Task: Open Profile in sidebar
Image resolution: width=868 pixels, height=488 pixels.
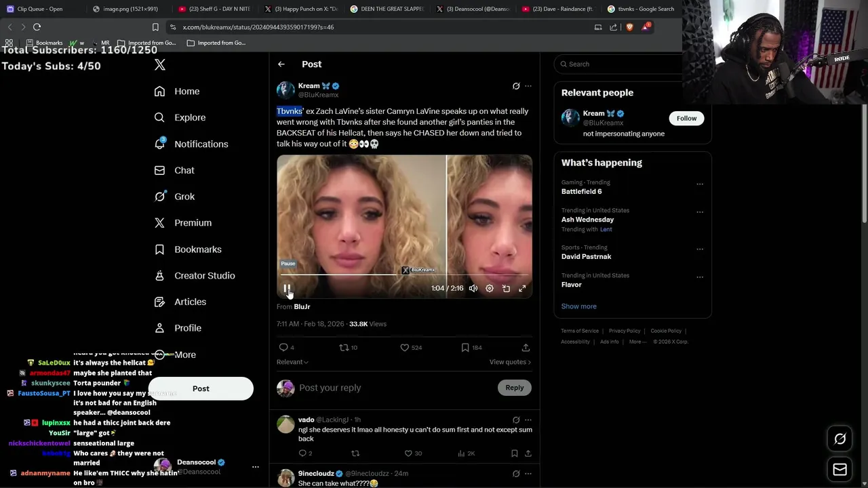Action: tap(178, 328)
